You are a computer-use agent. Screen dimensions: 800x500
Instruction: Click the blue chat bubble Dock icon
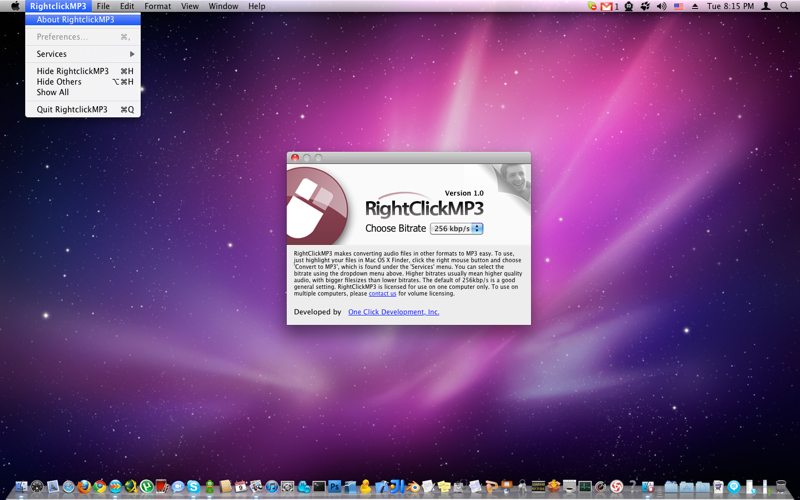click(x=734, y=487)
